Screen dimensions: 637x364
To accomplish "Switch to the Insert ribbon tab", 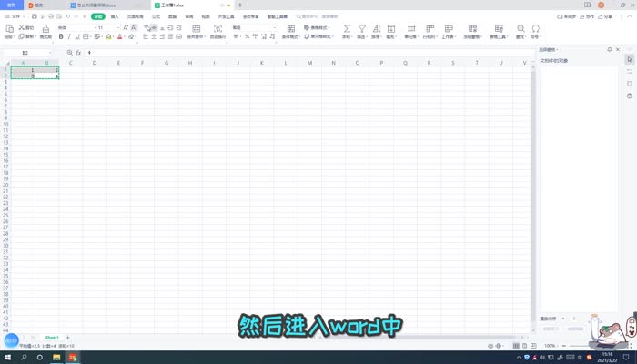I will coord(115,16).
